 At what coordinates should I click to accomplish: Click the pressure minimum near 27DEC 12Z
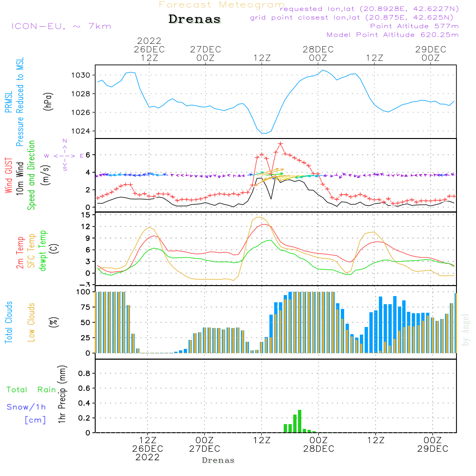click(264, 133)
